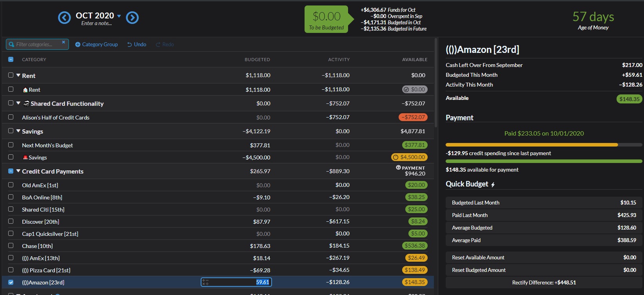Toggle the select-all checkbox in the header

pyautogui.click(x=11, y=60)
